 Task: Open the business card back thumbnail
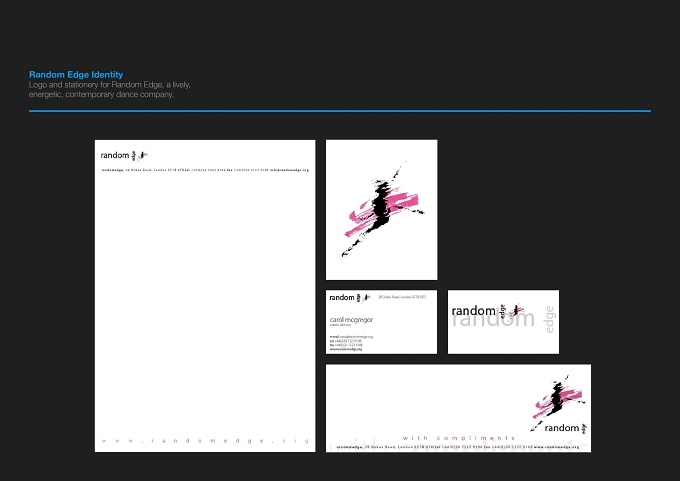tap(503, 322)
